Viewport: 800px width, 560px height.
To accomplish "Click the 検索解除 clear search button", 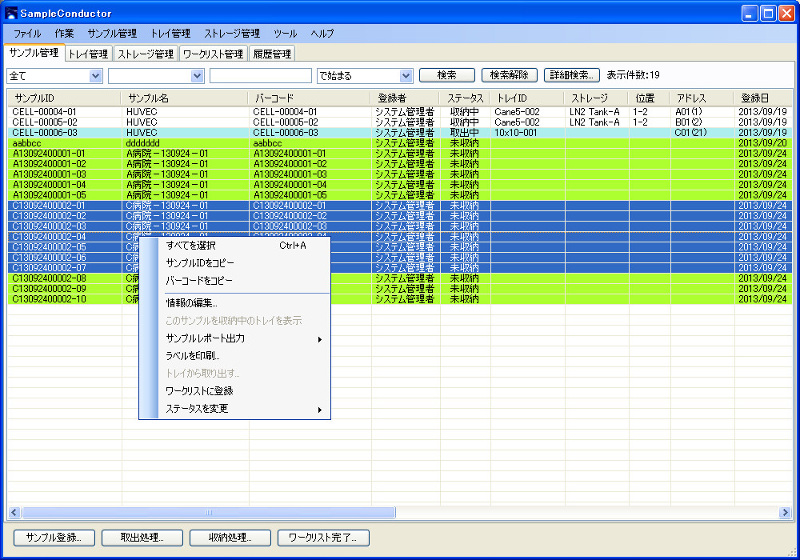I will coord(509,75).
